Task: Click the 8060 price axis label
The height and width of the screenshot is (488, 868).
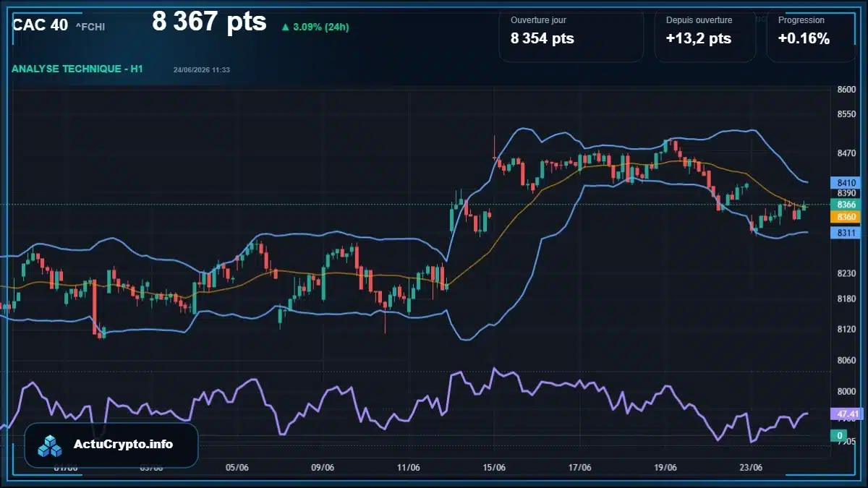Action: click(846, 360)
